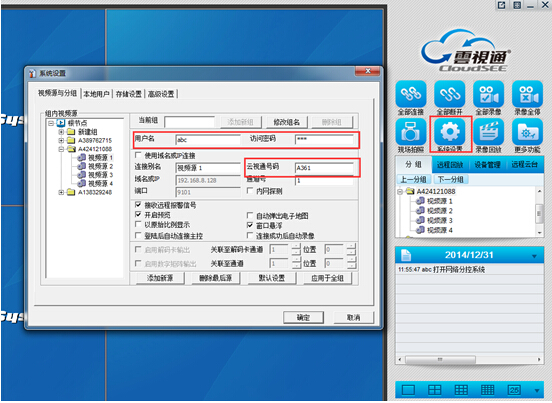Image resolution: width=552 pixels, height=403 pixels.
Task: Stop all recording with 录像全停 icon
Action: 527,94
